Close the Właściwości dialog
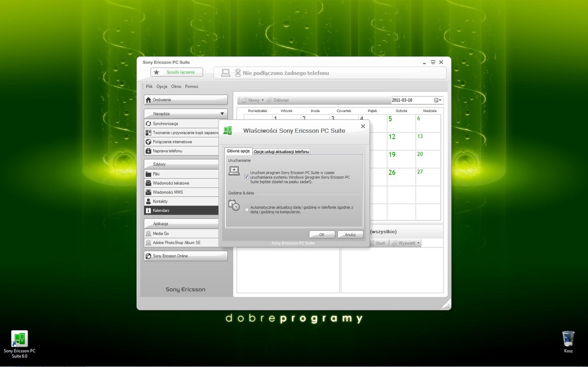Screen dimensions: 588x367 (x=363, y=126)
